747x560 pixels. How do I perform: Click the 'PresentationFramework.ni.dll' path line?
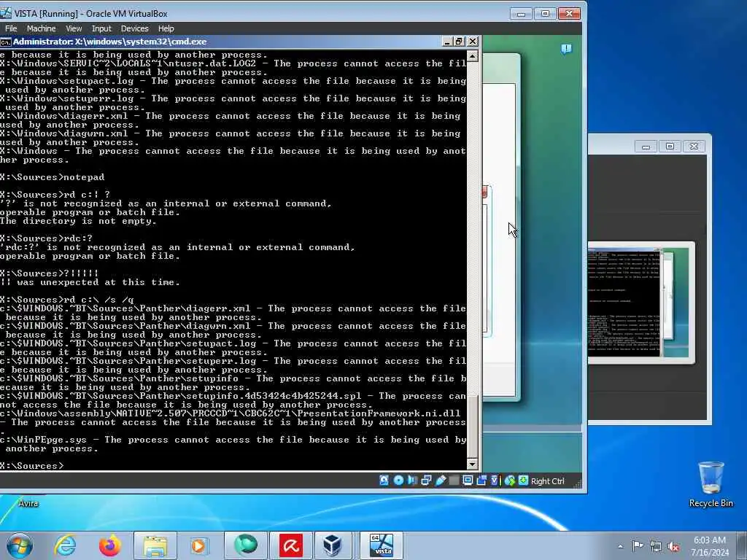click(x=230, y=413)
